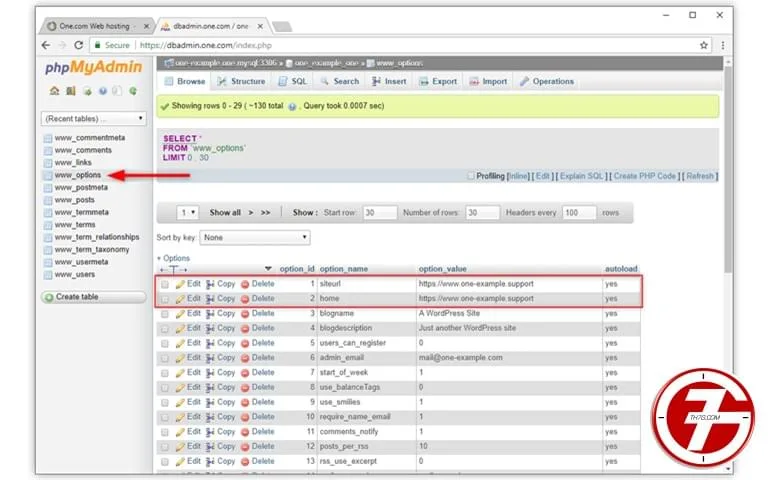768x480 pixels.
Task: Enable the Profiling checkbox
Action: pos(471,176)
